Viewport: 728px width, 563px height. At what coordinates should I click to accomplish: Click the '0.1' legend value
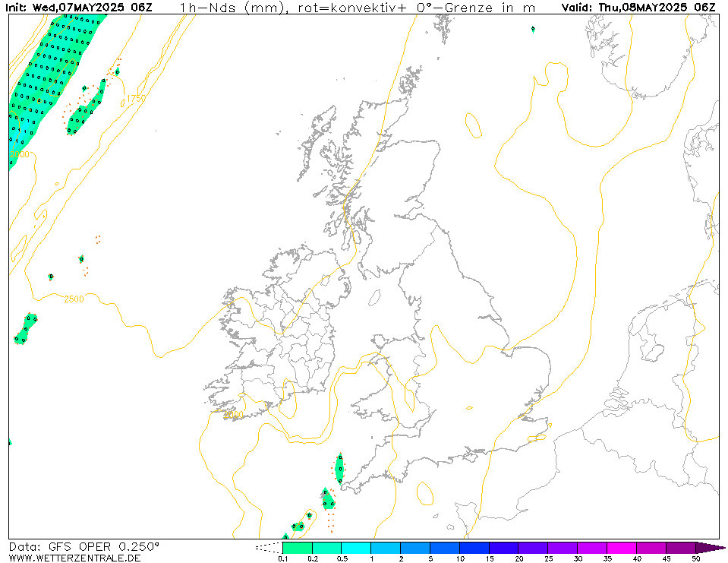[283, 558]
